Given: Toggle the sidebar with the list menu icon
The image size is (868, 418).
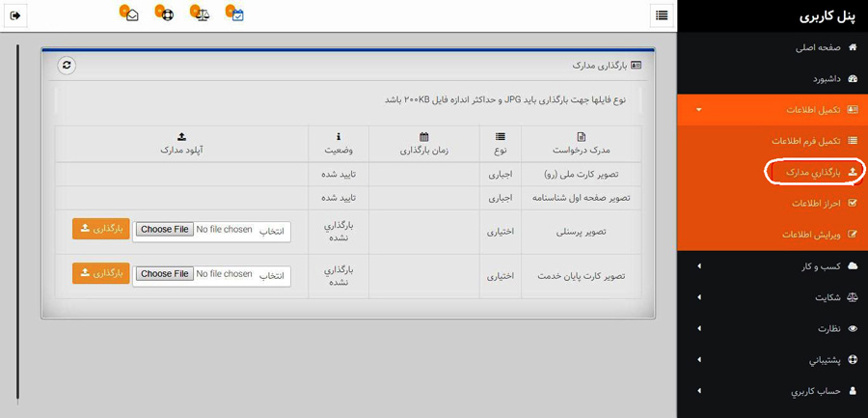Looking at the screenshot, I should coord(661,15).
